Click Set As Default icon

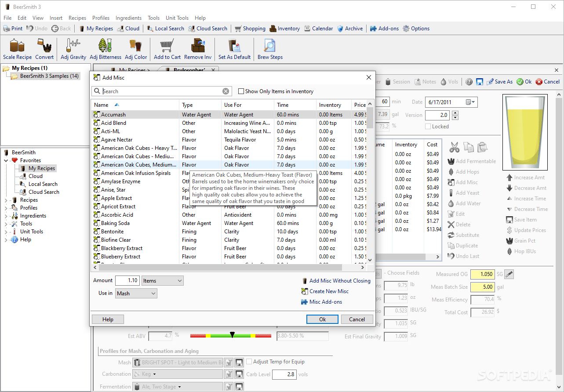point(234,49)
